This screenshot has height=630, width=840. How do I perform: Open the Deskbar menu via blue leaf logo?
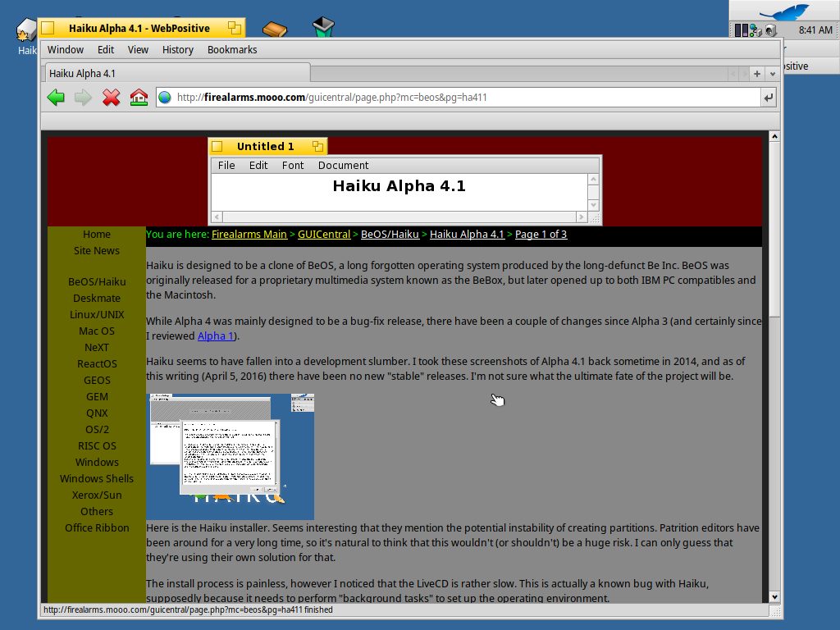click(784, 11)
